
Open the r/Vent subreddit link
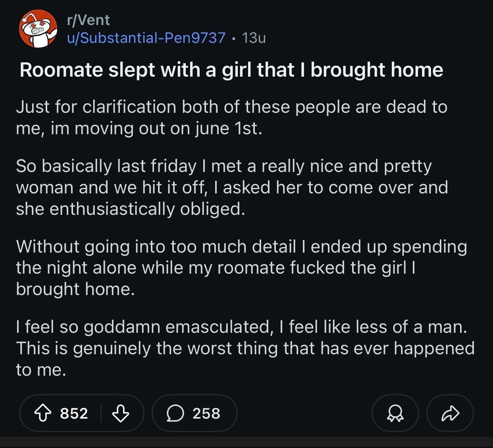[89, 20]
